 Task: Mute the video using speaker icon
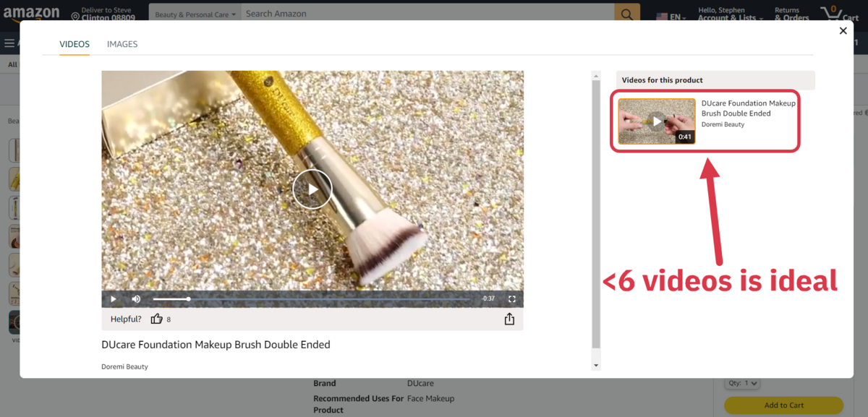pyautogui.click(x=136, y=299)
